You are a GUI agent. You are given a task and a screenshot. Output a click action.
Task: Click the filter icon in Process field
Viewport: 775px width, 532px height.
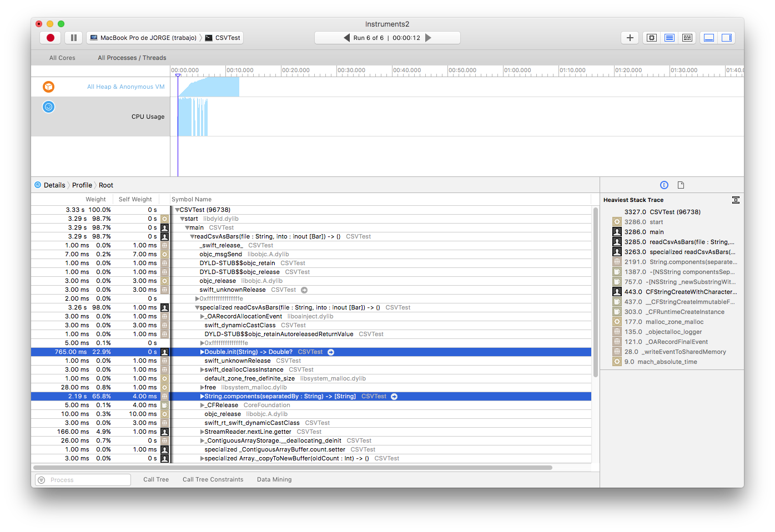(42, 480)
